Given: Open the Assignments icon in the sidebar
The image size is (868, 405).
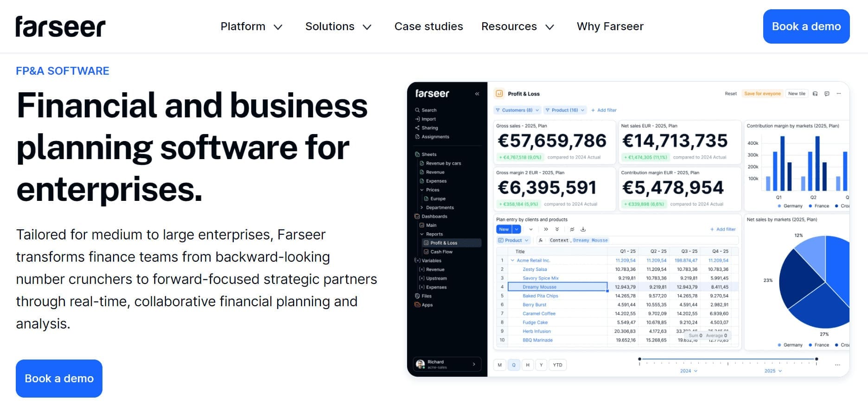Looking at the screenshot, I should coord(417,137).
